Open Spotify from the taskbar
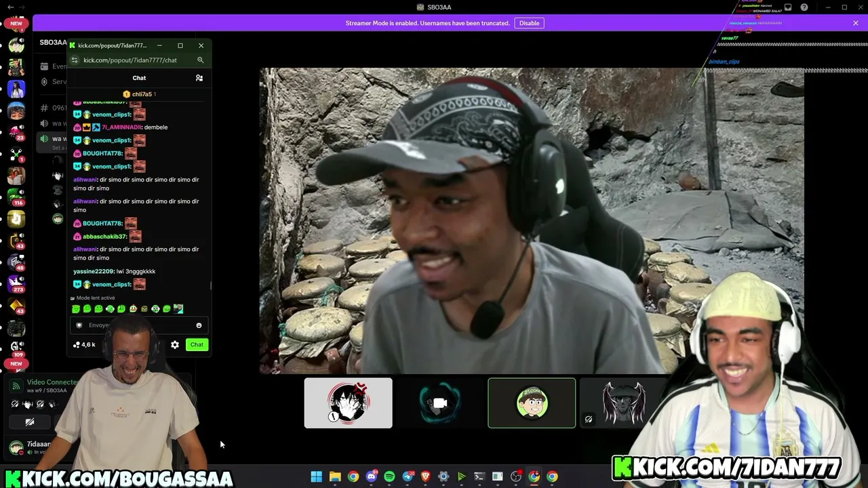Viewport: 868px width, 488px height. pyautogui.click(x=389, y=476)
